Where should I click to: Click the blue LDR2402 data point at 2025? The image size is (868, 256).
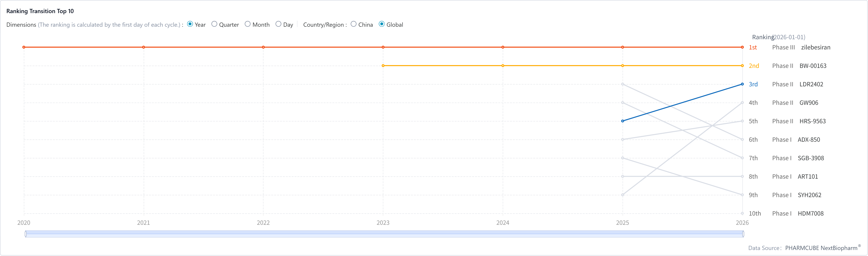[622, 121]
